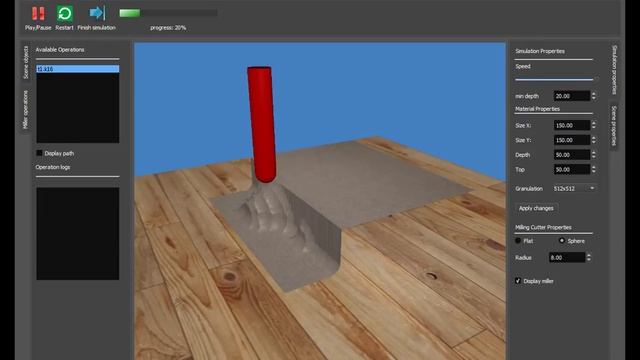Click the Radius input field

[x=567, y=258]
